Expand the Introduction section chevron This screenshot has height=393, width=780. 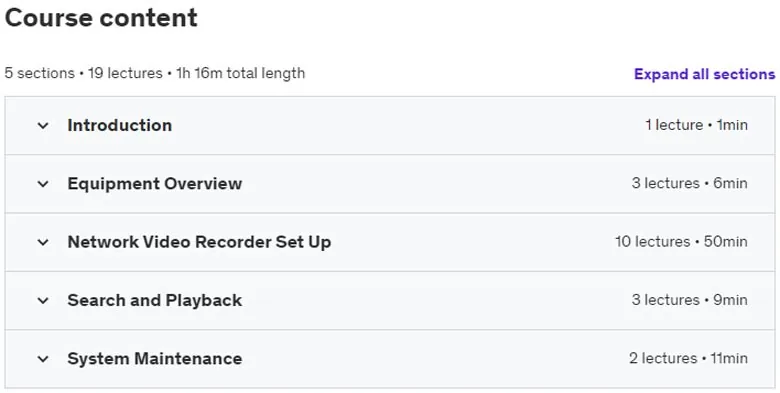click(x=43, y=125)
